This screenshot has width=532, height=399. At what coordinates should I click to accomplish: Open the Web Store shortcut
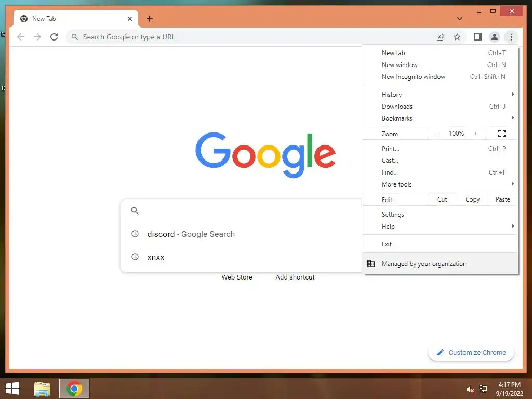(x=237, y=277)
